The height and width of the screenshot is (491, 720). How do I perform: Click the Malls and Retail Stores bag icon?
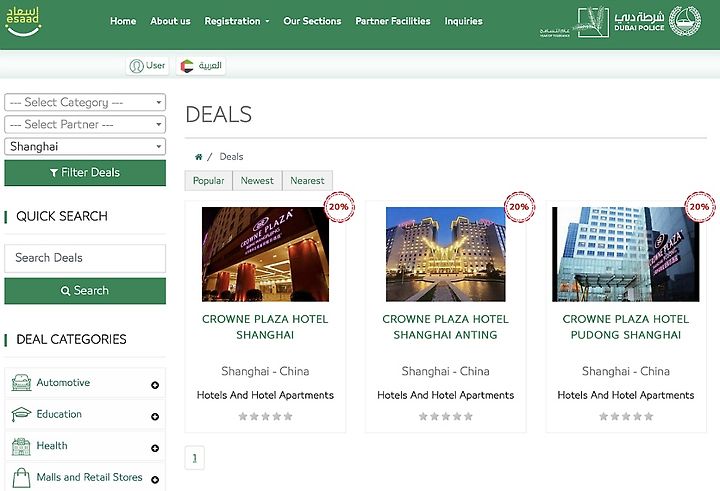[21, 478]
